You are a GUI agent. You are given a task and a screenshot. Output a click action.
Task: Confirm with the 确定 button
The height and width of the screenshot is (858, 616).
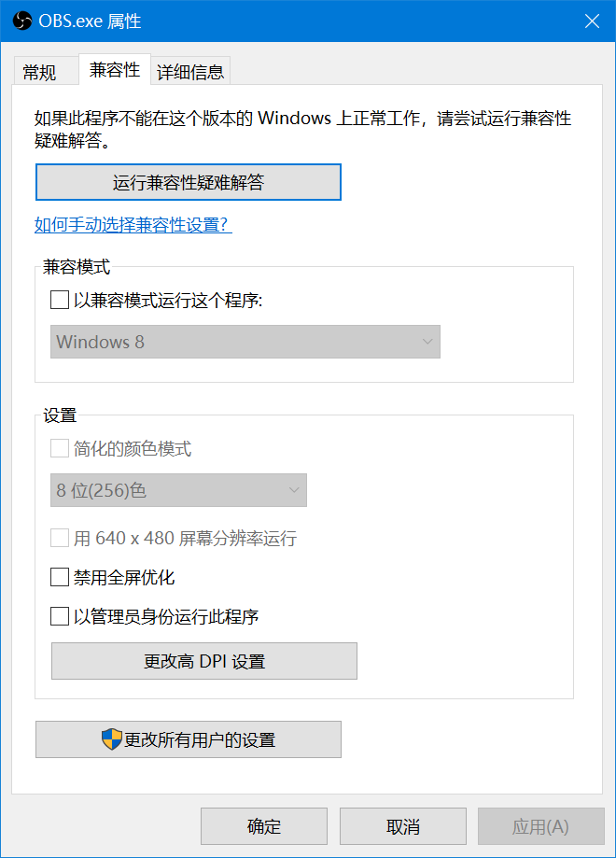(264, 826)
